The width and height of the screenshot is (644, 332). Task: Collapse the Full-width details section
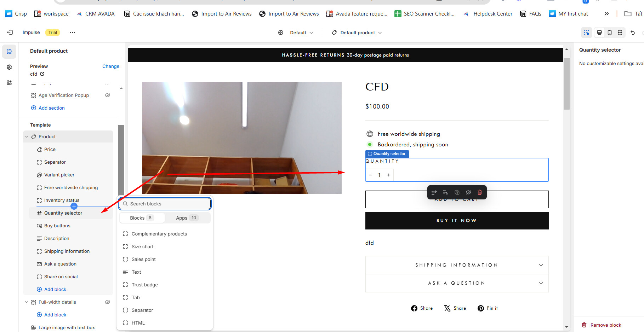click(27, 302)
